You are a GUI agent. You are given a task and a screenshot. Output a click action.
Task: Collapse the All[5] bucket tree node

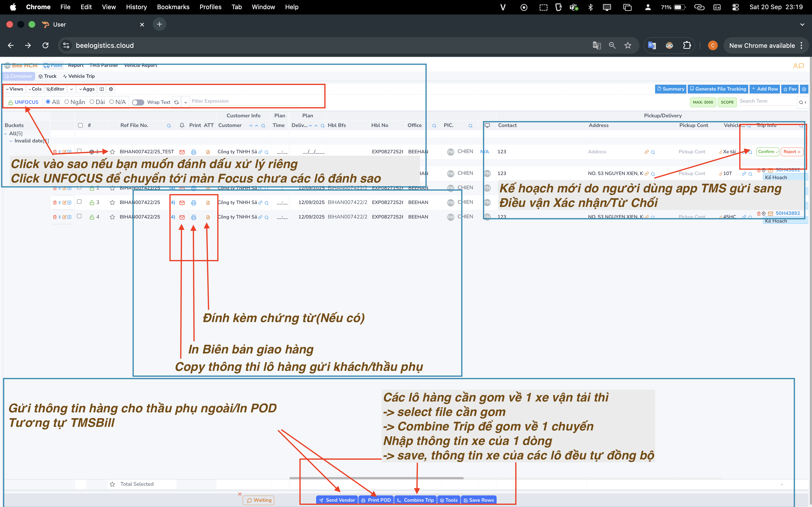[5, 134]
